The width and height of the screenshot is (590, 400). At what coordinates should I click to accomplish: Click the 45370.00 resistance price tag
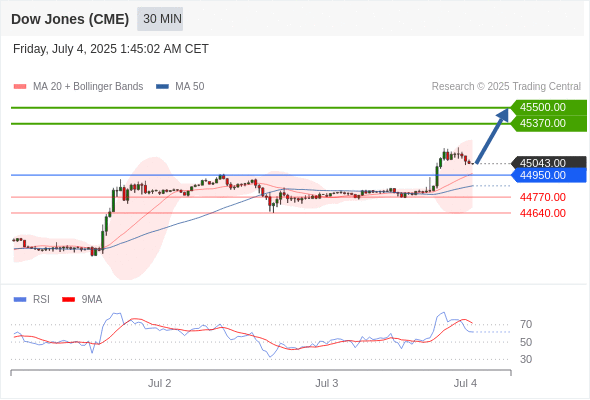548,123
